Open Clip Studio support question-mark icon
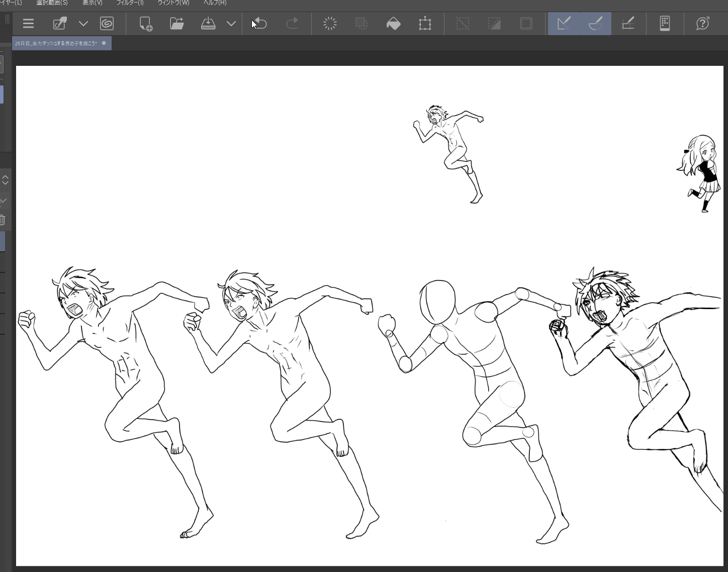The image size is (728, 572). pyautogui.click(x=702, y=24)
